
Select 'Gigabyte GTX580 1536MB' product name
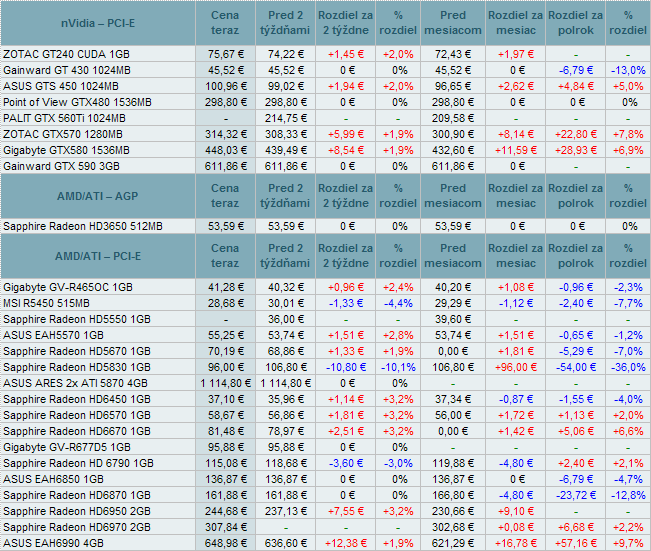66,150
